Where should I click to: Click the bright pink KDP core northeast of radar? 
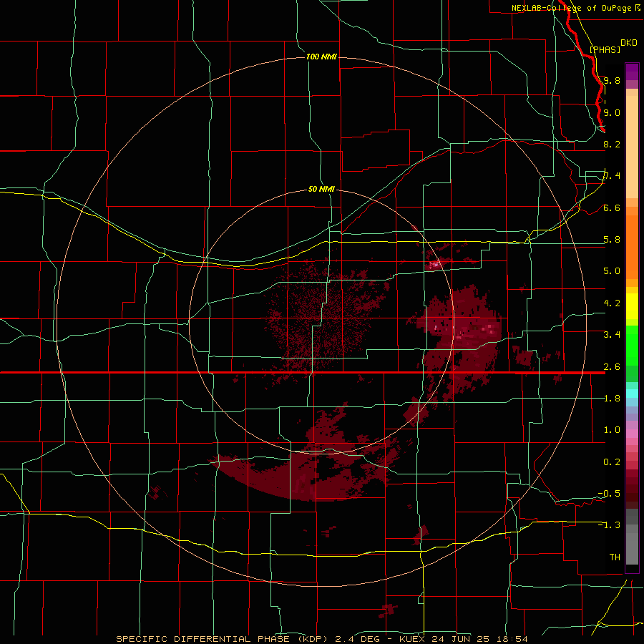click(434, 264)
